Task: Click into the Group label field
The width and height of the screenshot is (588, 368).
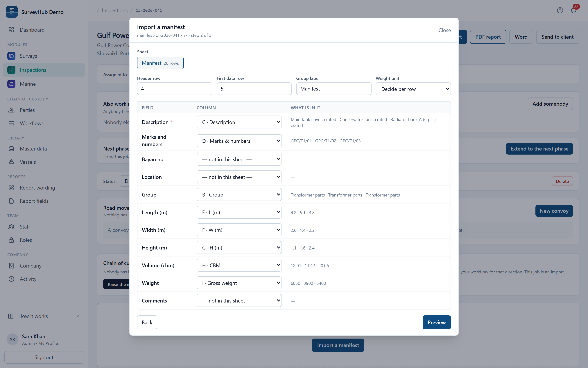Action: pyautogui.click(x=334, y=89)
